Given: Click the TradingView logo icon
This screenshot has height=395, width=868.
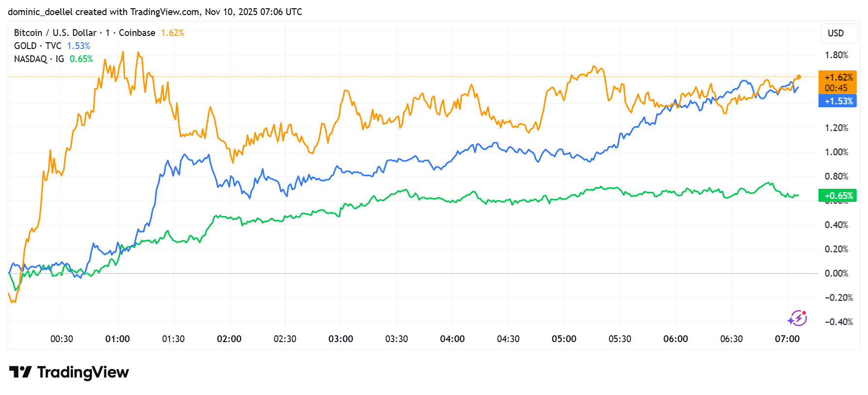Looking at the screenshot, I should (x=20, y=372).
